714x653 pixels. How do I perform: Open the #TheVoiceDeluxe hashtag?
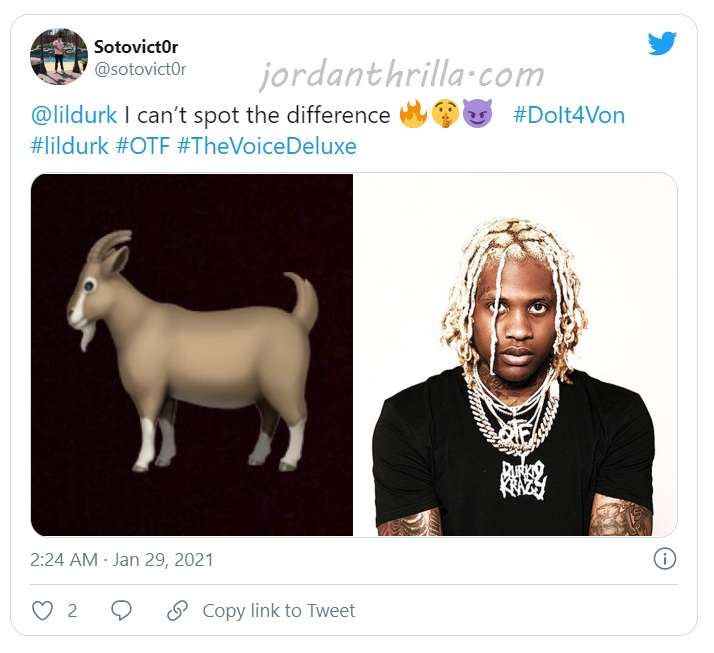267,146
